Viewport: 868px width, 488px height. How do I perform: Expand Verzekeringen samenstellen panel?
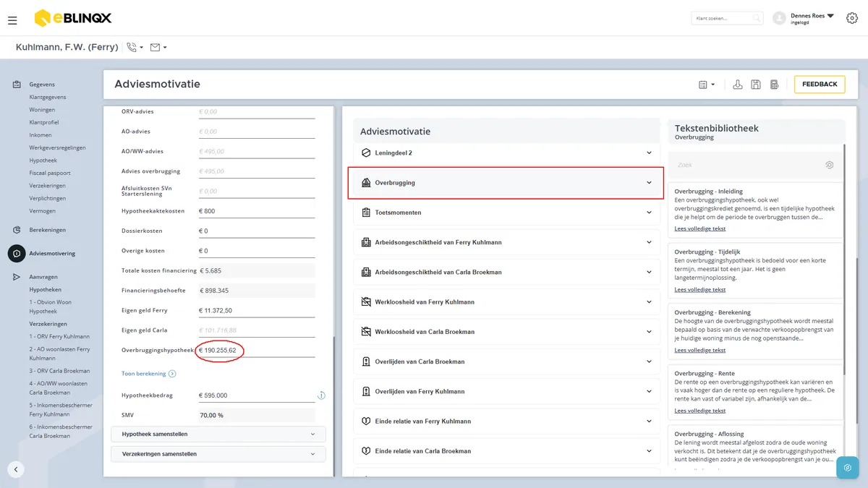point(218,454)
